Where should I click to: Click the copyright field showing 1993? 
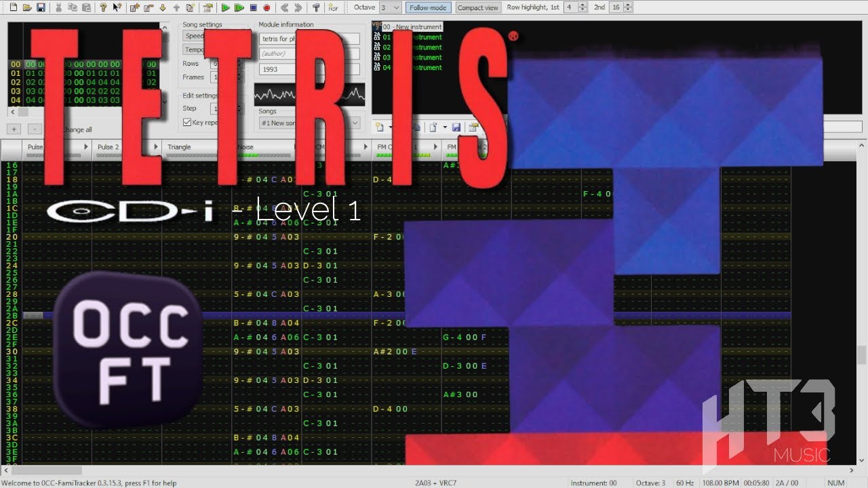(x=309, y=69)
